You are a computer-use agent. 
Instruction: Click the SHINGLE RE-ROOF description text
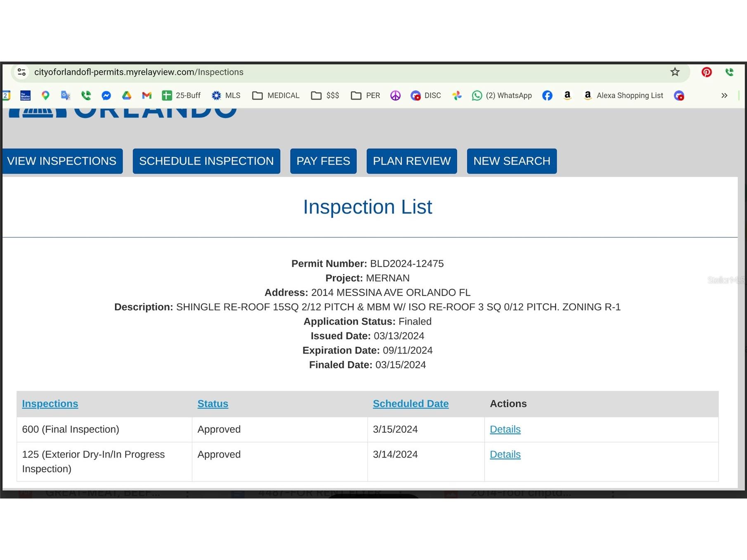pos(398,307)
